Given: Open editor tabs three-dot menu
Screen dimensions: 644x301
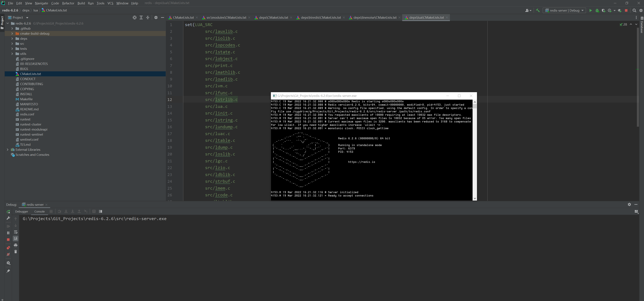Looking at the screenshot, I should [636, 17].
